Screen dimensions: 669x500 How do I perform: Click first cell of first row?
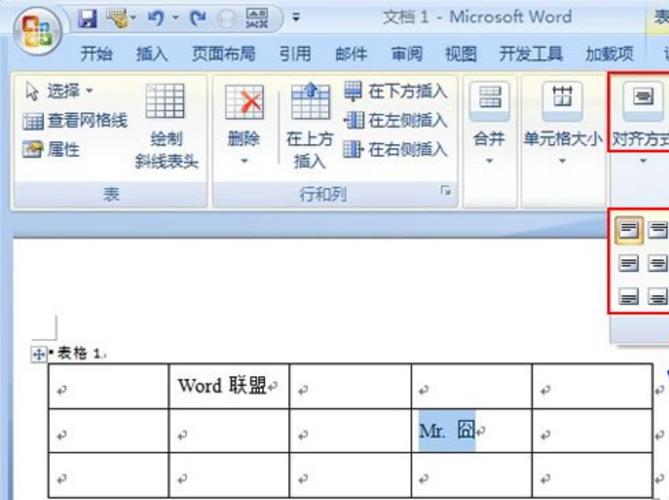coord(108,386)
